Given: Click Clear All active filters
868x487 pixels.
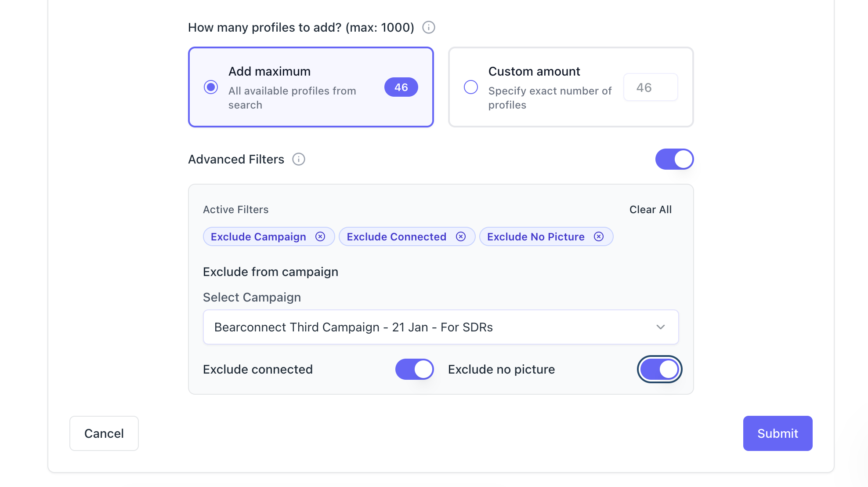Looking at the screenshot, I should click(650, 210).
